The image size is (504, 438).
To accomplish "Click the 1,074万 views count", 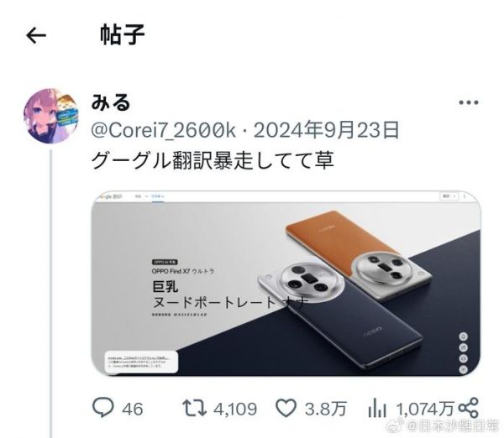I will [x=424, y=409].
